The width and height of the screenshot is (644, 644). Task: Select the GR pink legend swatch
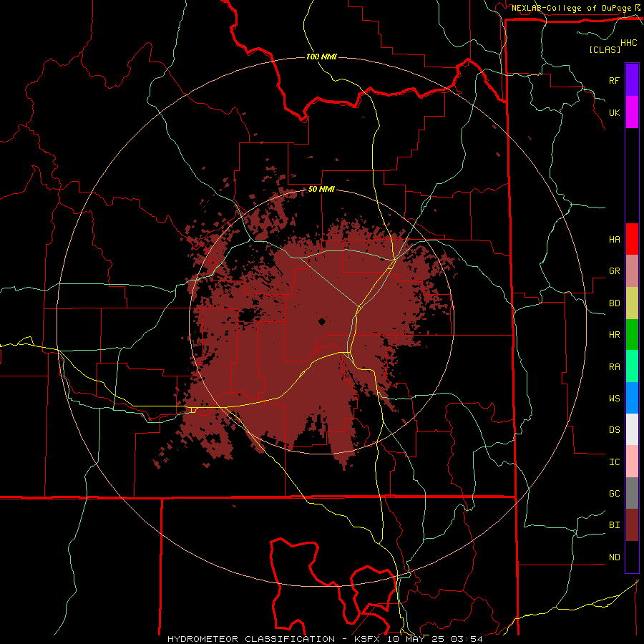pos(632,271)
